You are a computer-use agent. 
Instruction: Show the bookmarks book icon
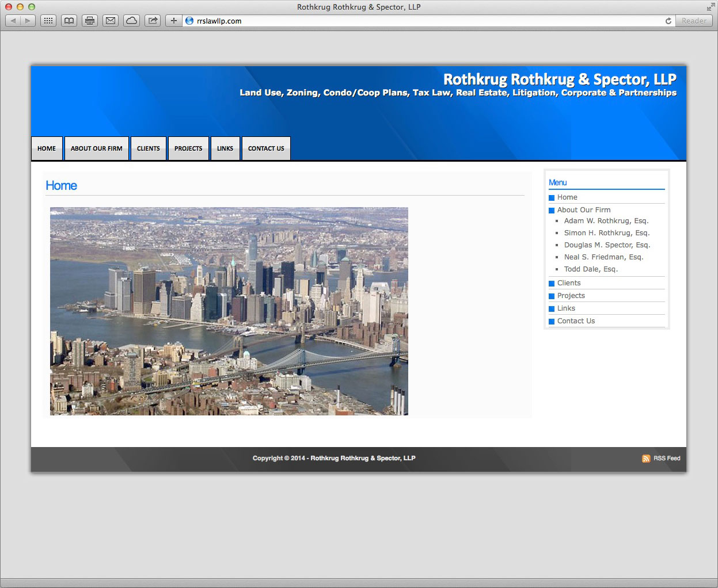tap(69, 21)
